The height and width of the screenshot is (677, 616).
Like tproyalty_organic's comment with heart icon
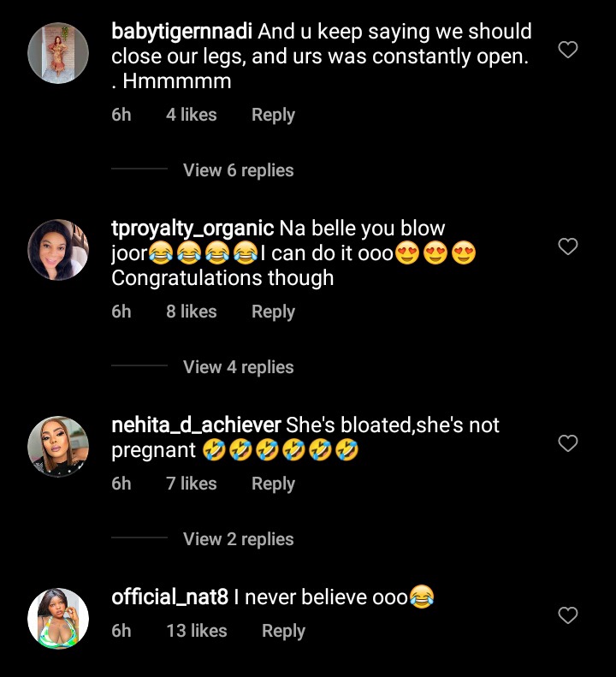pos(567,247)
